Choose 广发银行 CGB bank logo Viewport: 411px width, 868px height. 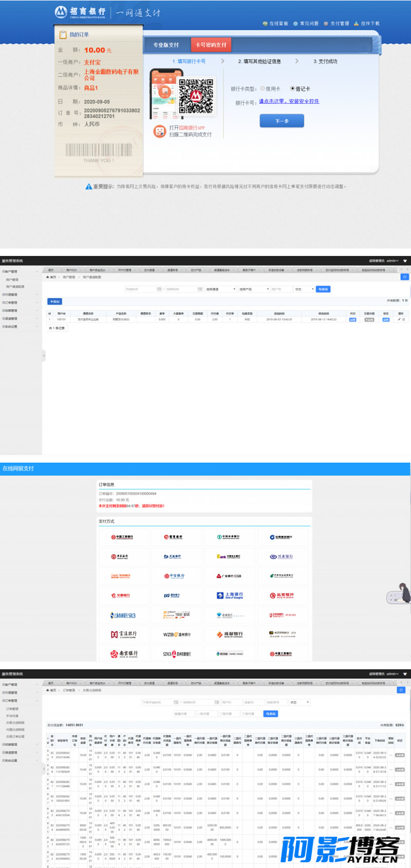coord(229,576)
